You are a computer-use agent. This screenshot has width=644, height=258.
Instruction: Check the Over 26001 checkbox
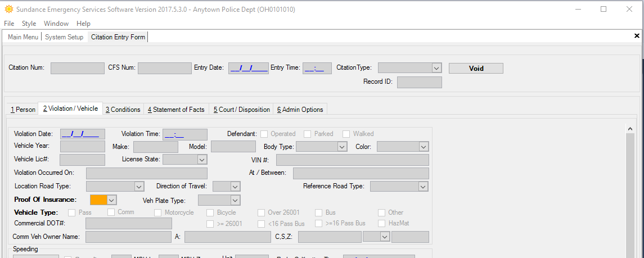(261, 212)
